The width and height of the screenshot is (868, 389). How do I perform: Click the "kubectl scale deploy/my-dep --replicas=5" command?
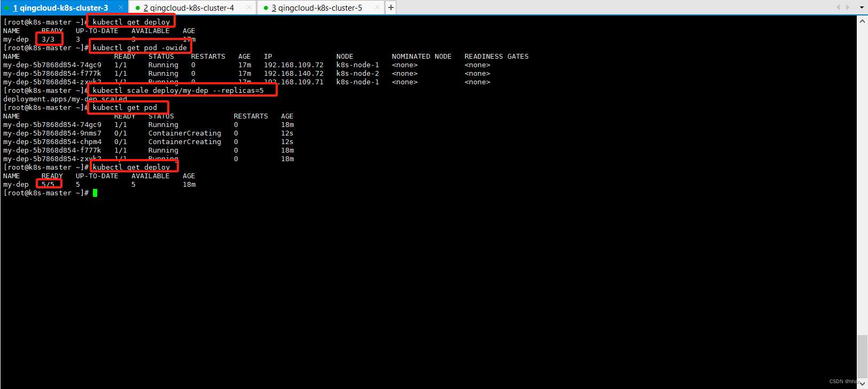pyautogui.click(x=178, y=91)
